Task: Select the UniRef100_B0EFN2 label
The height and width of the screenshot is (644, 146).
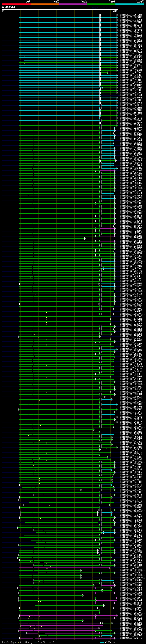Action: click(131, 284)
